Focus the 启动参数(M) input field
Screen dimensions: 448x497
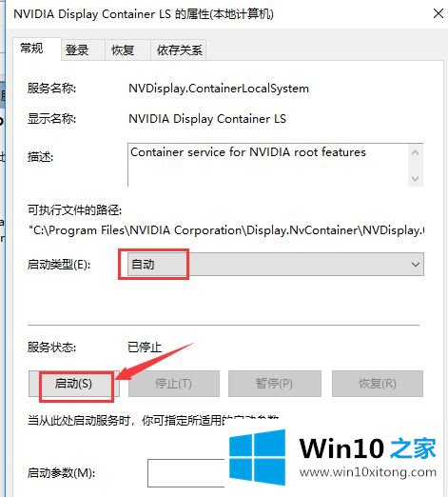186,473
